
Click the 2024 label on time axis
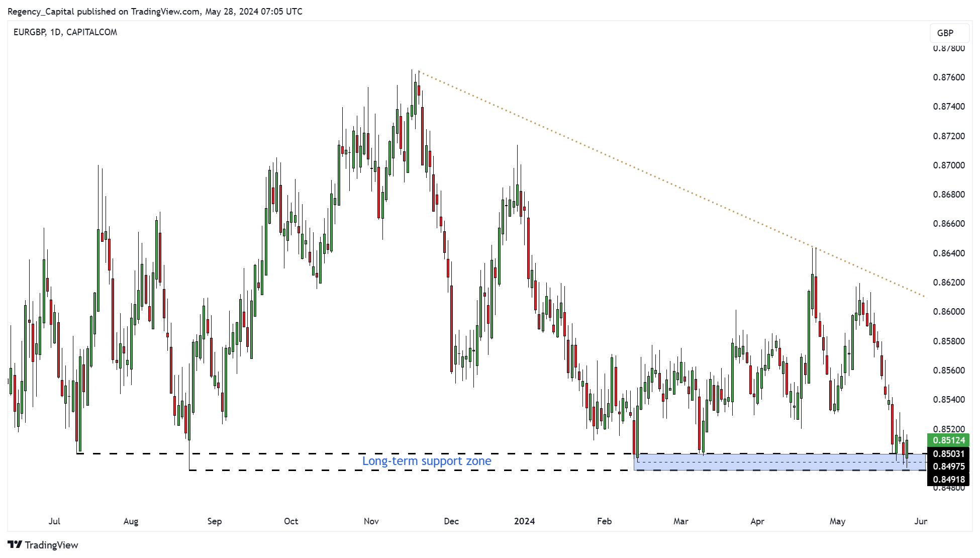525,521
